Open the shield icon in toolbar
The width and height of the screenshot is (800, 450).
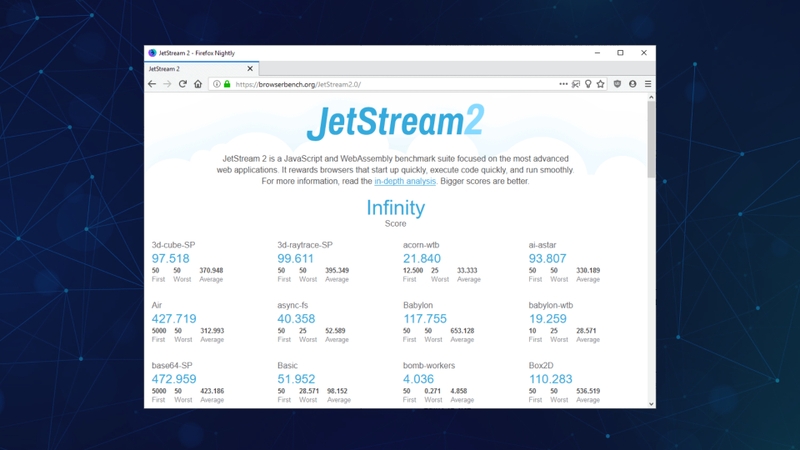(x=617, y=84)
